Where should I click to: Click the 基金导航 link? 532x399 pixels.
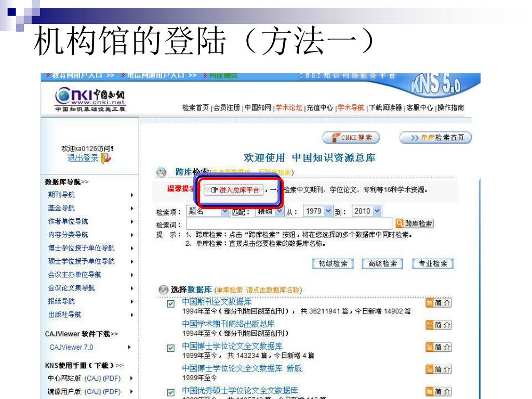pyautogui.click(x=61, y=208)
